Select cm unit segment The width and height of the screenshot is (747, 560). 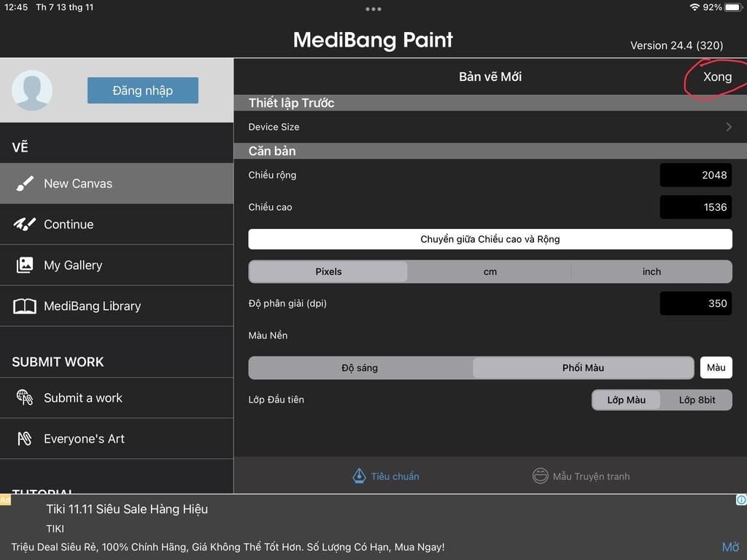(x=489, y=271)
